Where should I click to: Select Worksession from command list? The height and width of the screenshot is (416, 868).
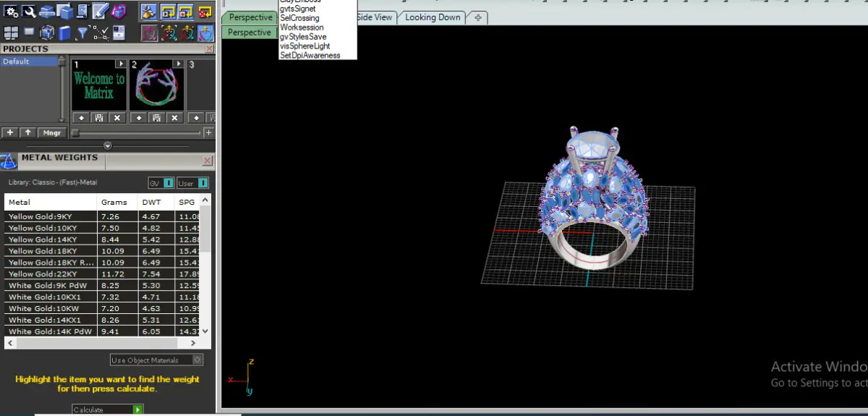(x=302, y=27)
